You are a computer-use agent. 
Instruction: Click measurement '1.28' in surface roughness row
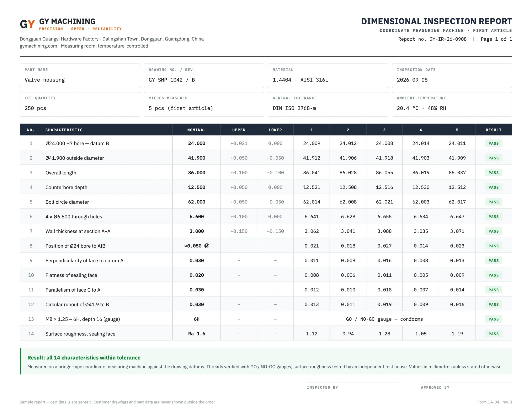tap(384, 334)
